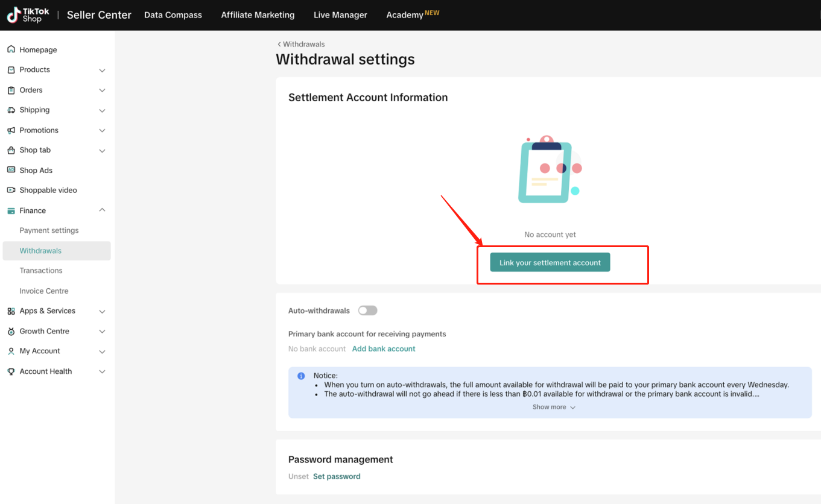Collapse the Finance section chevron
The image size is (821, 504).
pos(102,210)
